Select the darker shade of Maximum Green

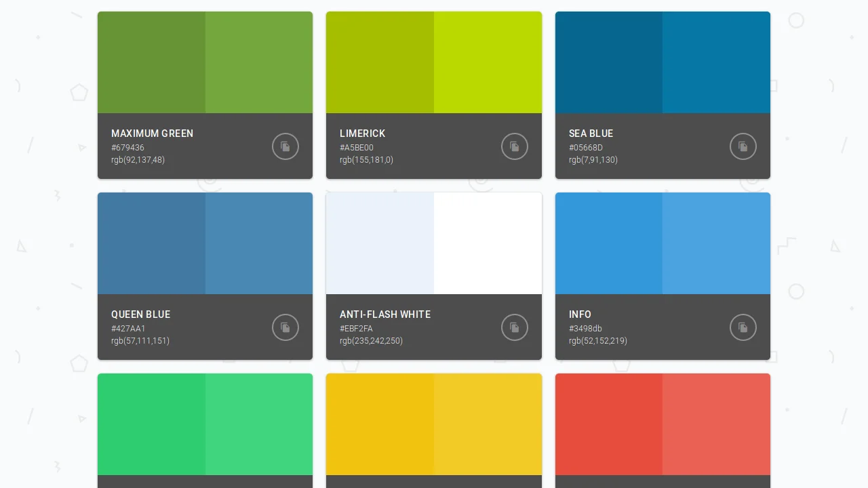click(151, 61)
